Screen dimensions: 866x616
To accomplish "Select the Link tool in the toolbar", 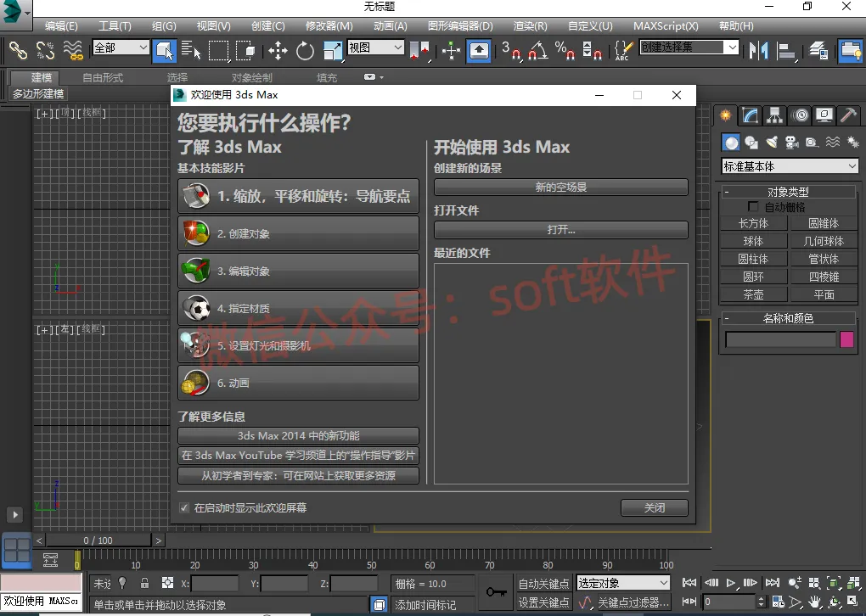I will pos(18,50).
